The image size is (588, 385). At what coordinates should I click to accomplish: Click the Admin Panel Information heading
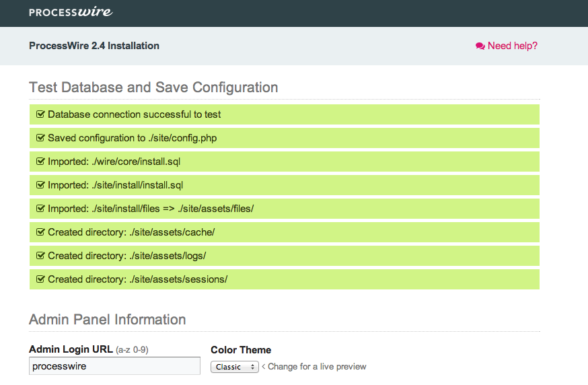(107, 320)
